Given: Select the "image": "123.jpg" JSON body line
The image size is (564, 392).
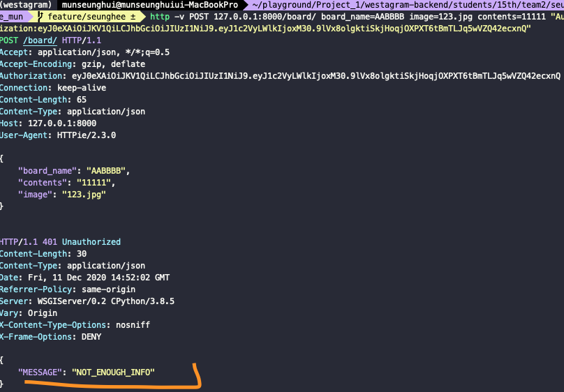Looking at the screenshot, I should coord(62,195).
